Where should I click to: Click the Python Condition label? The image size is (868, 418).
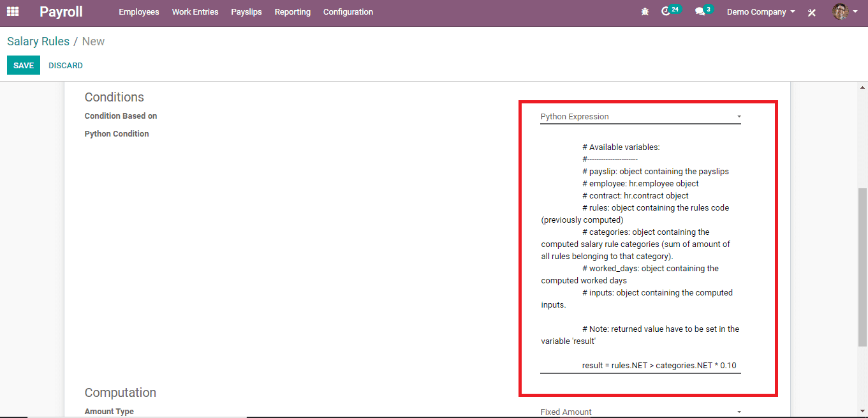tap(117, 134)
